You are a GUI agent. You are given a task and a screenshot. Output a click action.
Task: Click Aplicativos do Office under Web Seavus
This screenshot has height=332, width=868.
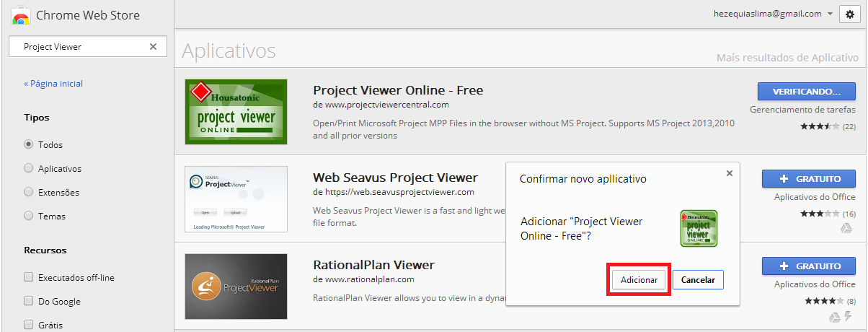point(815,197)
